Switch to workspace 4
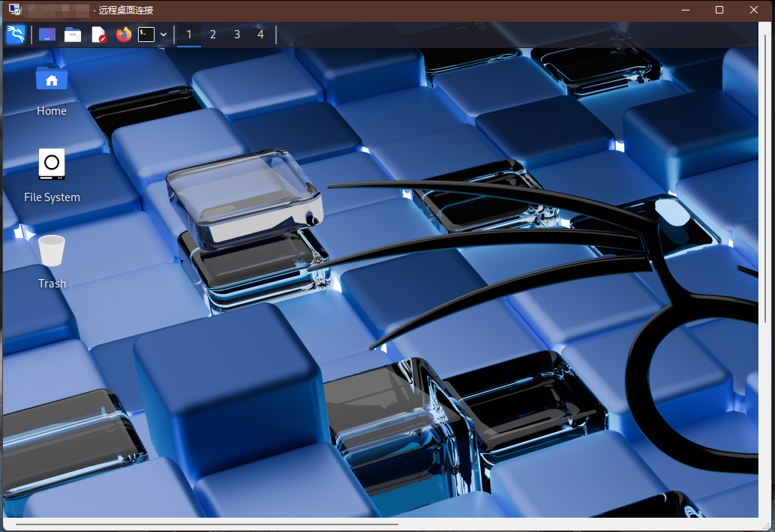This screenshot has height=532, width=775. (x=261, y=35)
